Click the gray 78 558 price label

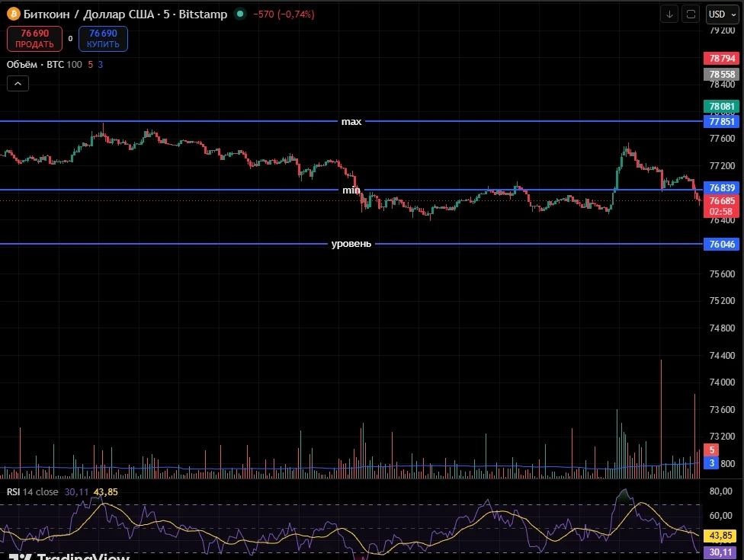721,75
